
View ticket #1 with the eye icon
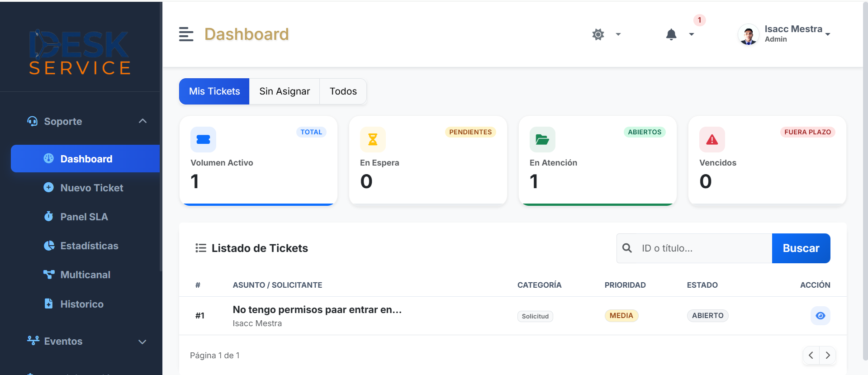[820, 316]
